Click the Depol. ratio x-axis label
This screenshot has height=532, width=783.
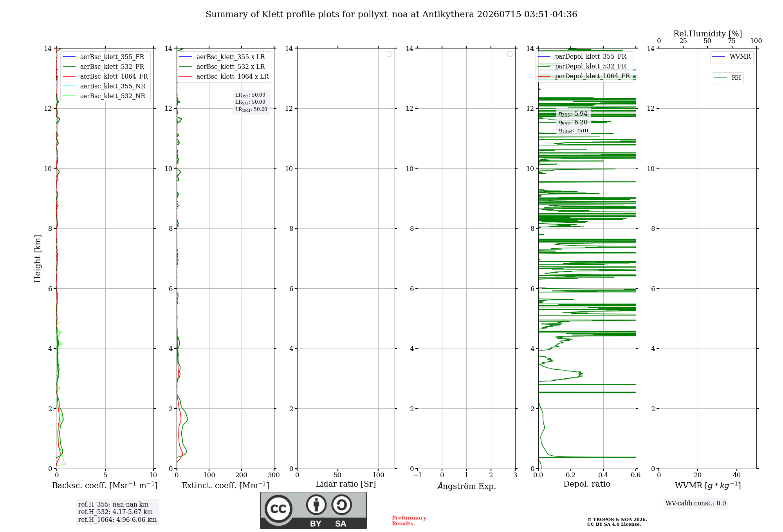pos(586,484)
